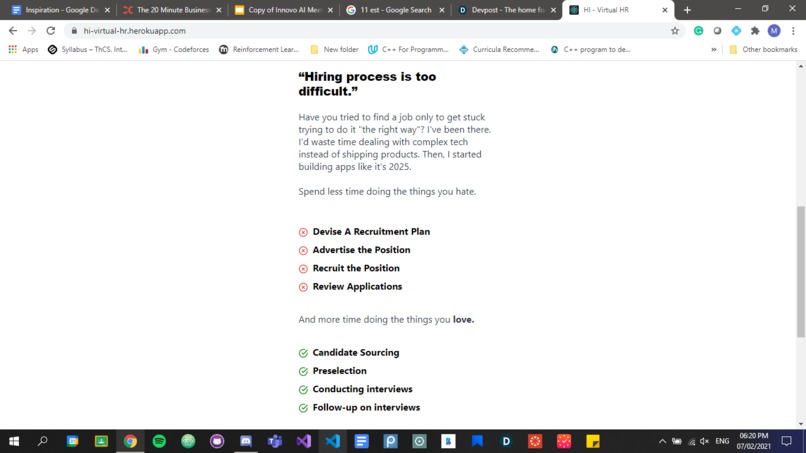Open the Chrome profile avatar M
The height and width of the screenshot is (453, 806).
pyautogui.click(x=774, y=31)
